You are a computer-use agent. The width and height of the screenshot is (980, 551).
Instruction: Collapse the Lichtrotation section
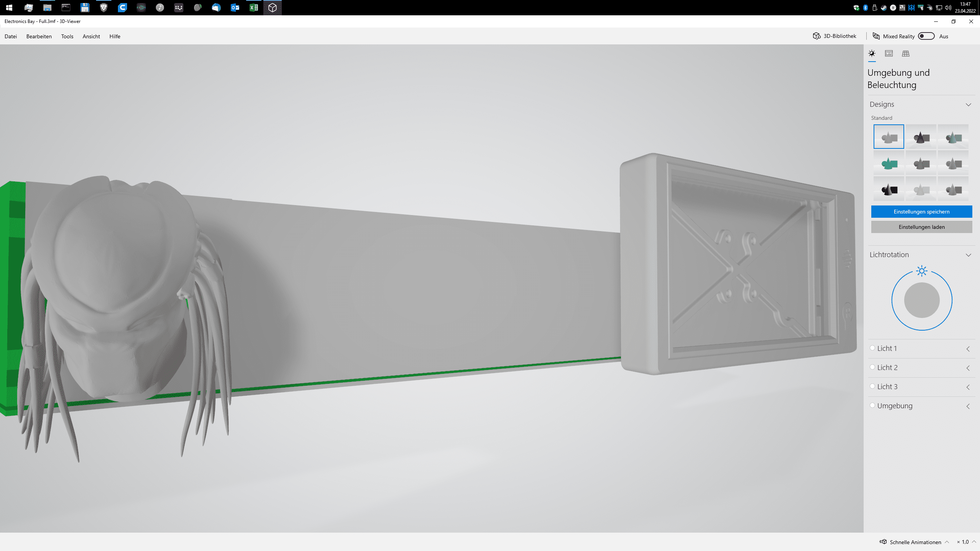(x=968, y=255)
